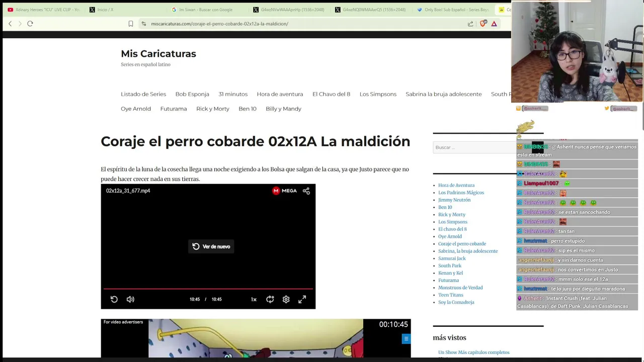Switch to the Inicio / X tab
The height and width of the screenshot is (362, 644).
tap(102, 10)
